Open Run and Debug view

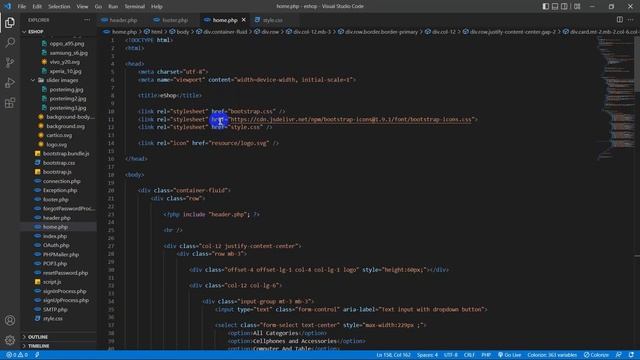[10, 82]
